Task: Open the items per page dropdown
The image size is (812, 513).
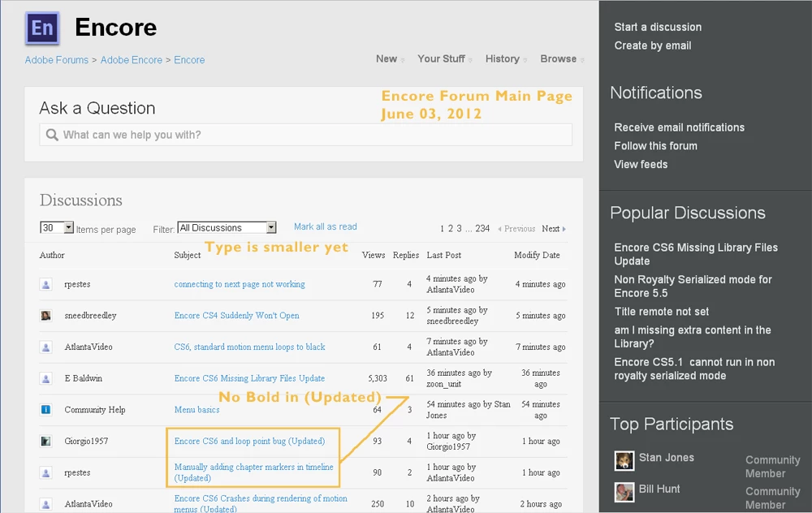Action: (57, 228)
